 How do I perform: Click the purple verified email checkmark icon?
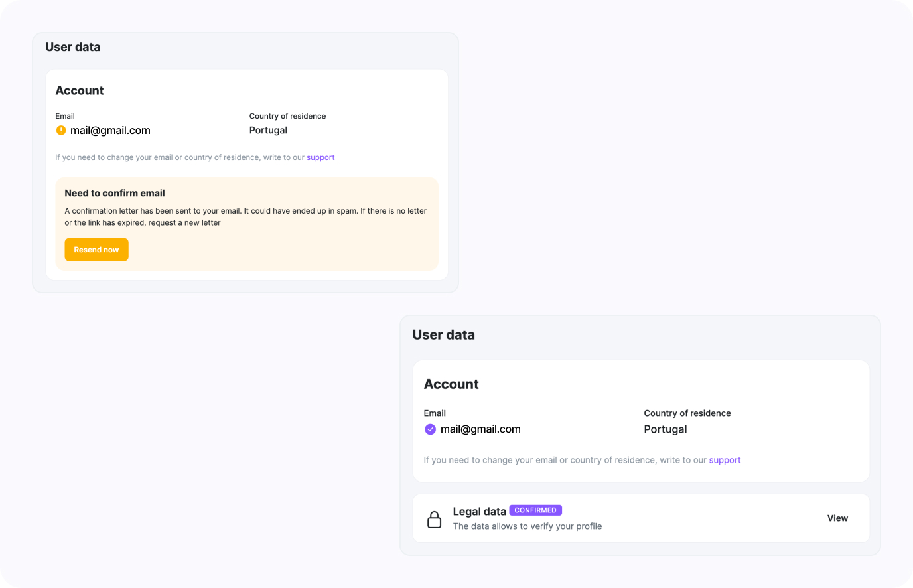pos(430,429)
